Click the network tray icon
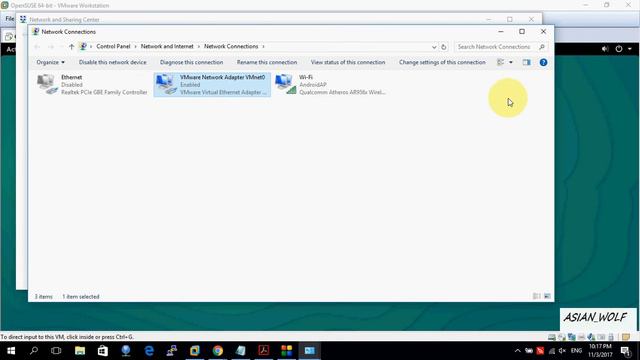This screenshot has height=360, width=640. (x=552, y=351)
